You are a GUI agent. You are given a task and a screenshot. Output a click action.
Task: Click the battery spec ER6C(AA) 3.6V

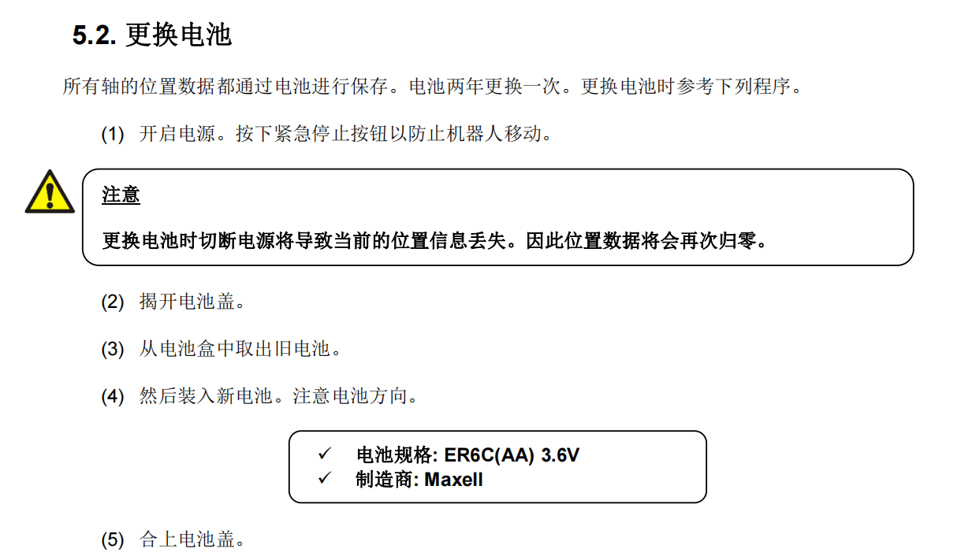click(x=512, y=455)
